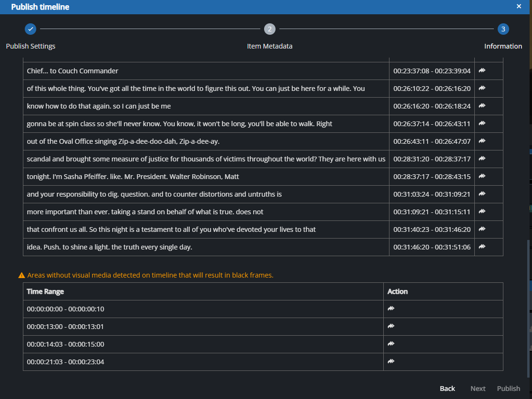Viewport: 532px width, 399px height.
Task: Jump to black frame gap 00:00:13:00 - 00:00:13:01
Action: pos(391,326)
